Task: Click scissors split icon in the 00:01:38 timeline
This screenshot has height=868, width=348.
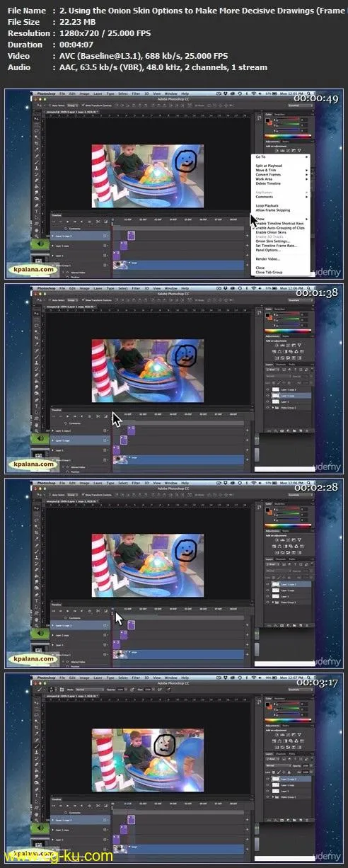Action: (98, 416)
